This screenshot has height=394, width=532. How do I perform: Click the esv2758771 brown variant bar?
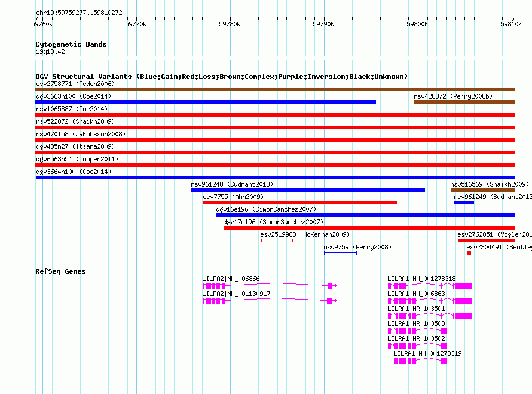click(x=275, y=90)
